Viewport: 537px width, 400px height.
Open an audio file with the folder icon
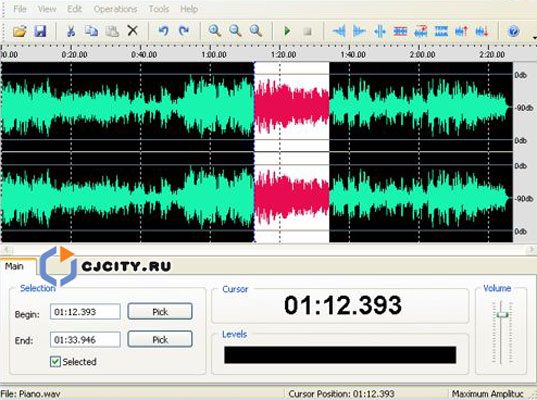coord(20,31)
